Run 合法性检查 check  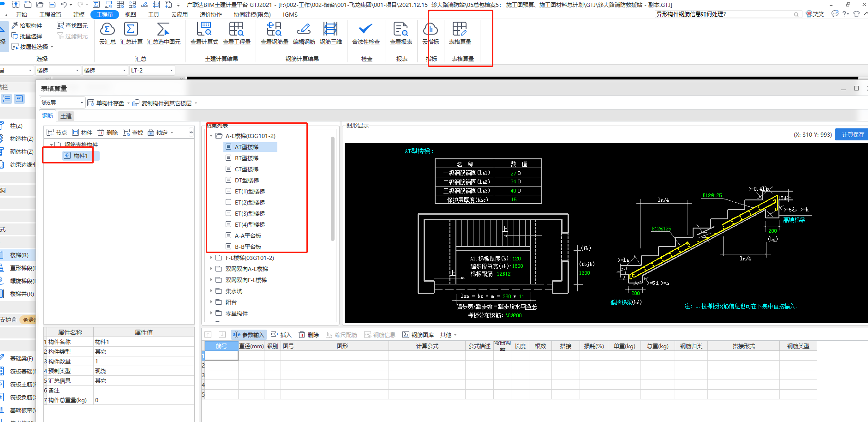(x=365, y=34)
